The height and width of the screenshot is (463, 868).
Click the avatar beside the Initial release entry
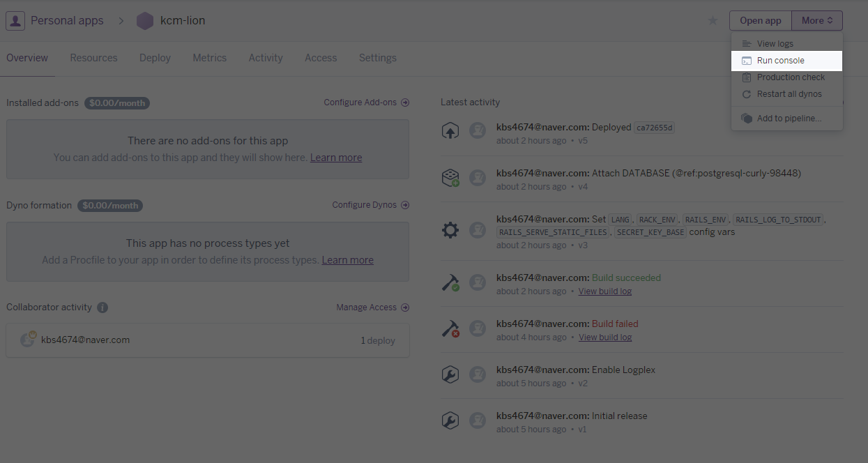tap(478, 420)
